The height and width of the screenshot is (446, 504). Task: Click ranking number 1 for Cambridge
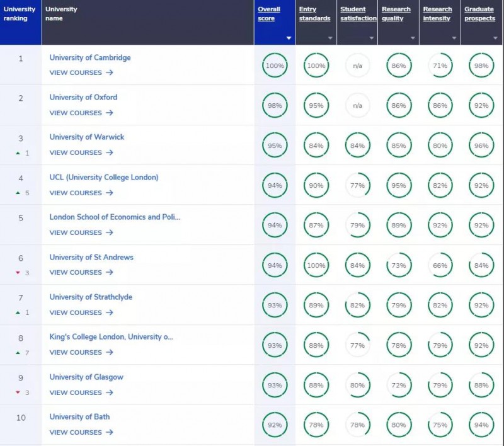tap(21, 59)
